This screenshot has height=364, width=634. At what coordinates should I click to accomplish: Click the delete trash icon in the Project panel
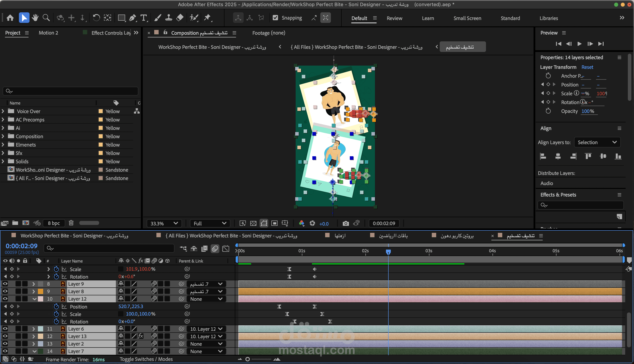pos(71,223)
